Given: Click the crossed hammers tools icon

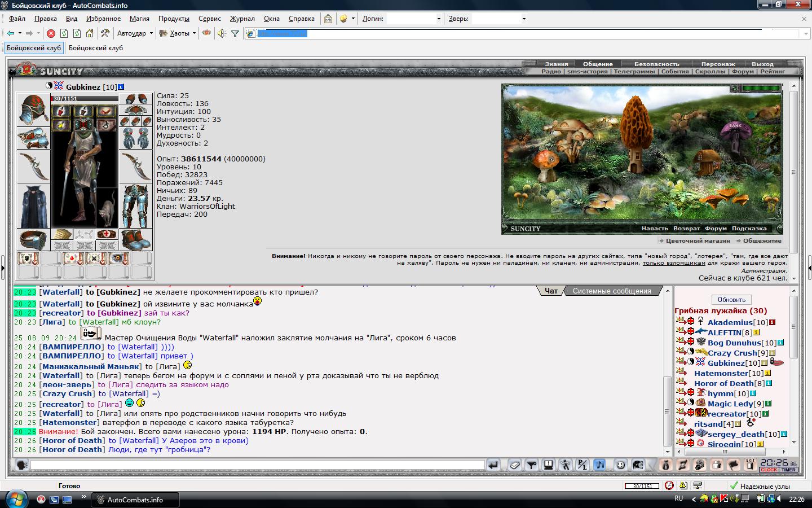Looking at the screenshot, I should pyautogui.click(x=105, y=33).
